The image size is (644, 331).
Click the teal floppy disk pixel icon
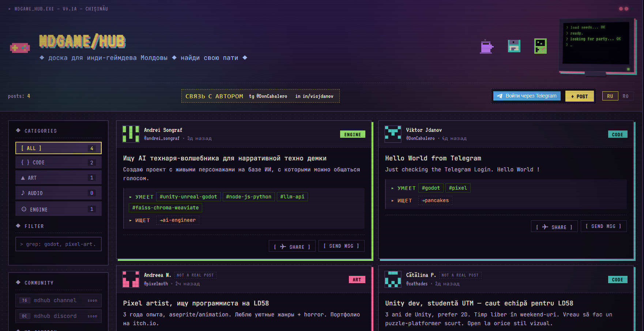click(x=514, y=46)
